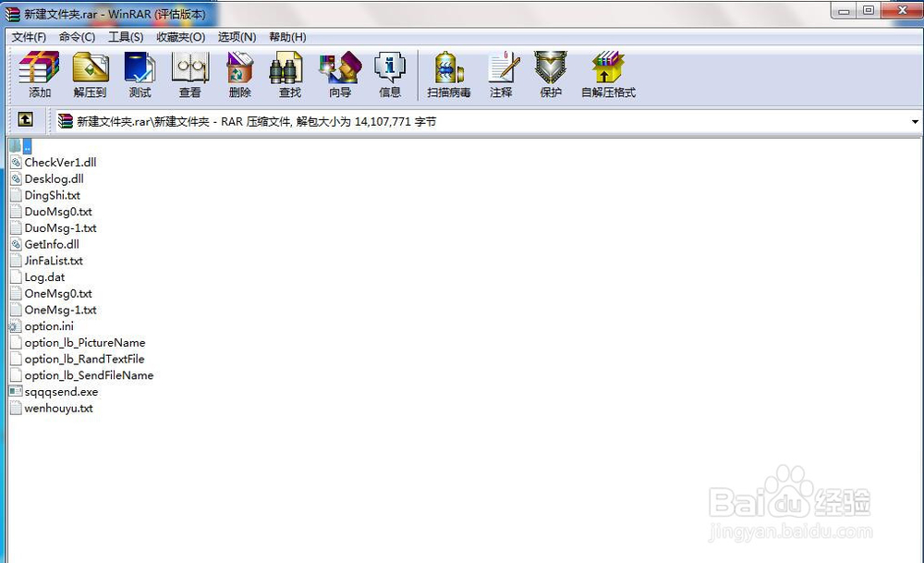924x563 pixels.
Task: Open the 收藏夹(O) menu
Action: click(x=180, y=37)
